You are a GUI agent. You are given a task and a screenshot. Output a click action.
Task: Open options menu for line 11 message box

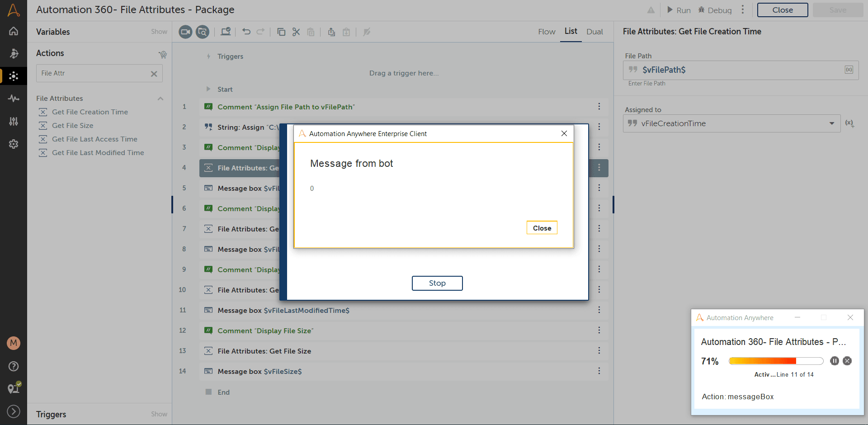pos(599,310)
